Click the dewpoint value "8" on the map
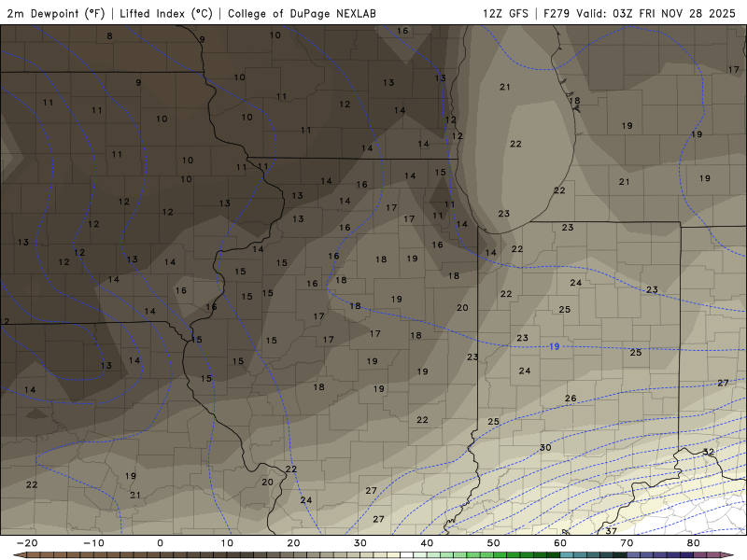This screenshot has height=560, width=747. [109, 35]
